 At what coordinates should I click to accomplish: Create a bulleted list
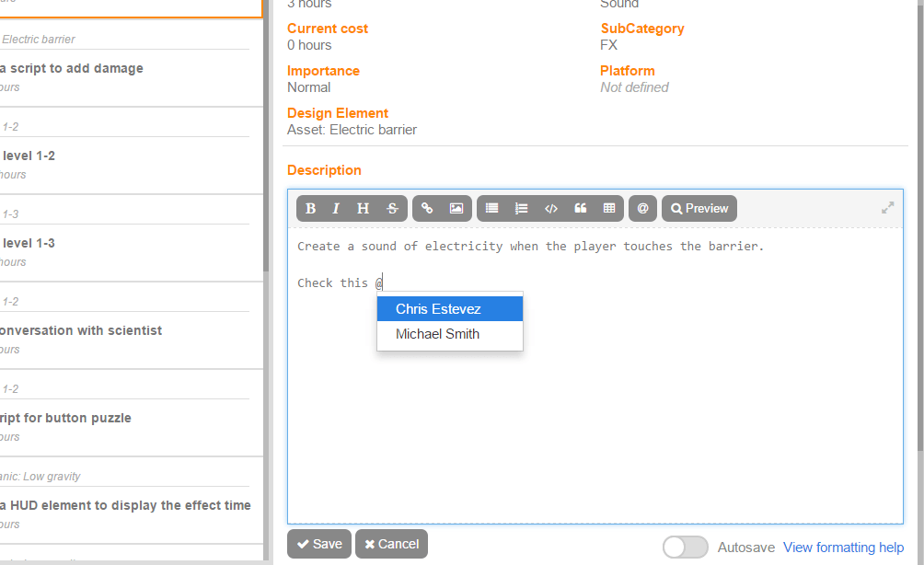491,209
